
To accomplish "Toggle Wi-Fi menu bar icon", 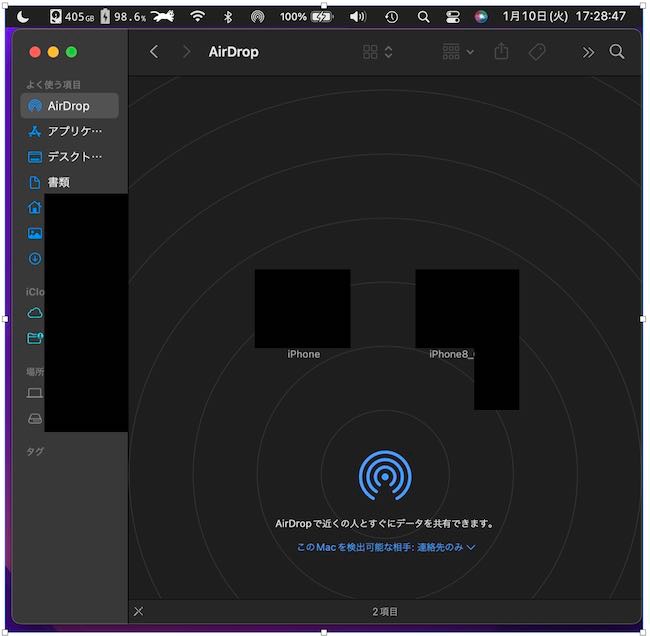I will (x=197, y=17).
